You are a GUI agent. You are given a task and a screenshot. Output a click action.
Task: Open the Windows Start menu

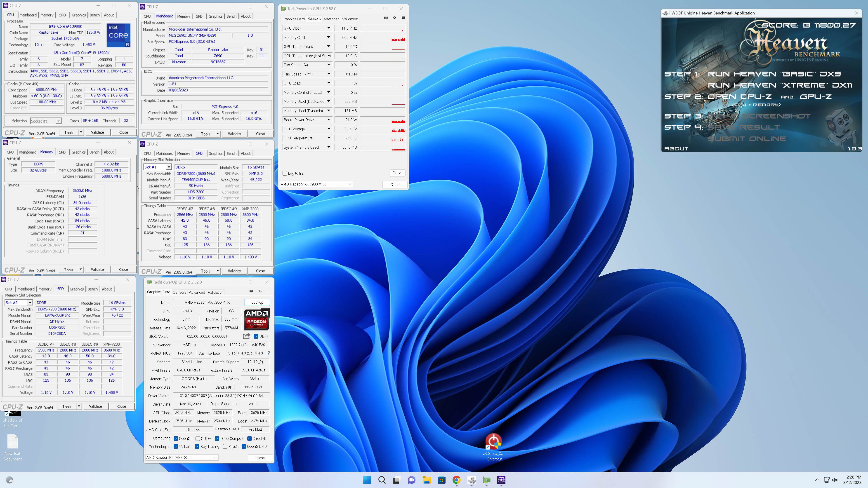point(367,480)
